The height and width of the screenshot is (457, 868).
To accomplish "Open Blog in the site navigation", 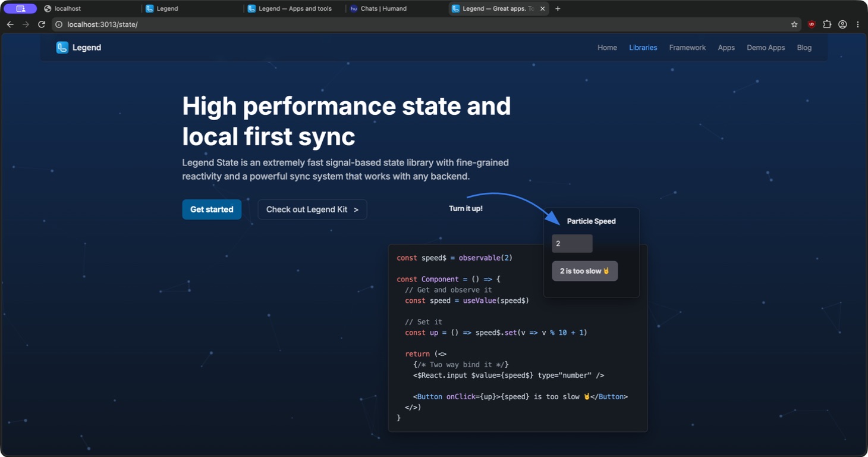I will [x=804, y=48].
